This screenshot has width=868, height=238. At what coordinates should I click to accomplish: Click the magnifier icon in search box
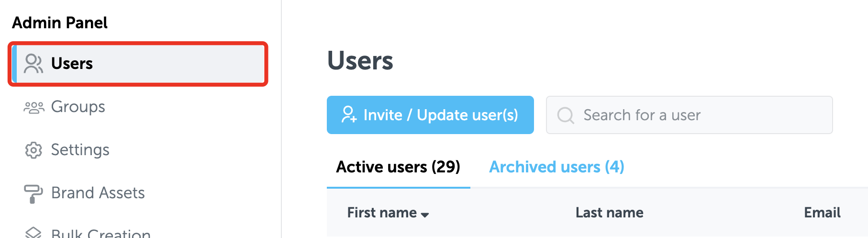[566, 115]
